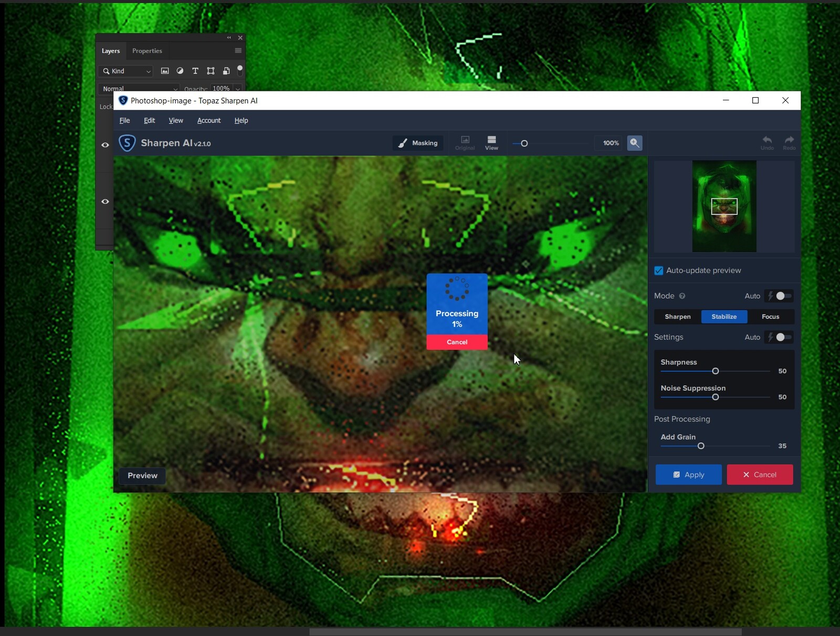
Task: Open the Account menu
Action: click(209, 120)
